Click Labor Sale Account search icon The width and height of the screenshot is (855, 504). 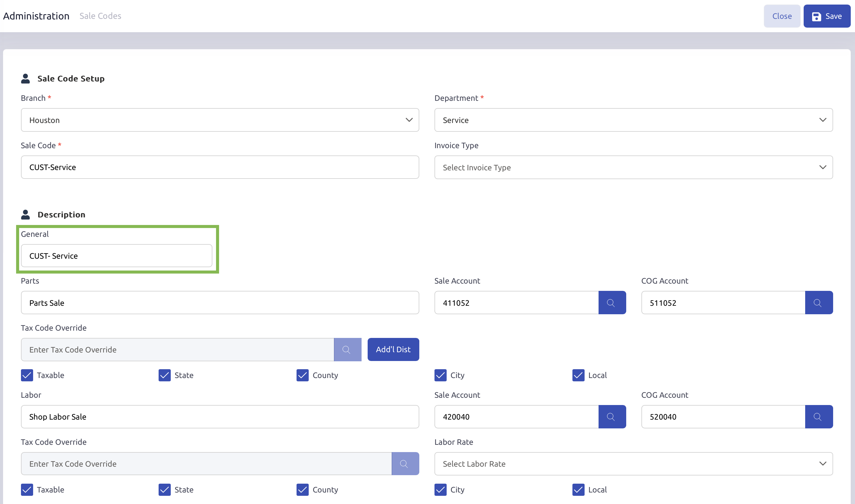612,417
